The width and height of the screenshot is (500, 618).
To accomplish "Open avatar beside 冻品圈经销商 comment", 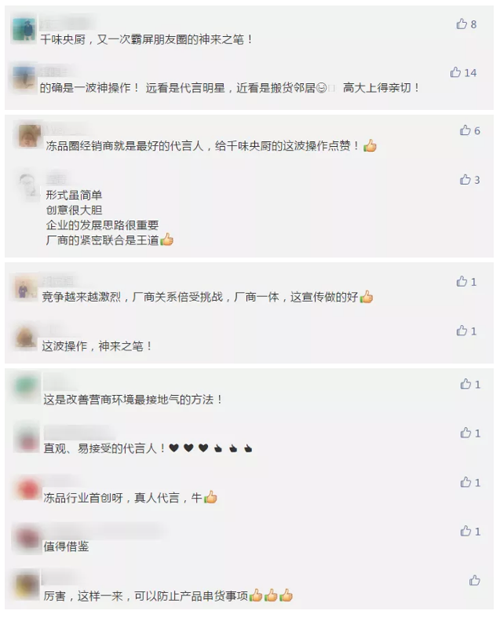I will point(30,136).
